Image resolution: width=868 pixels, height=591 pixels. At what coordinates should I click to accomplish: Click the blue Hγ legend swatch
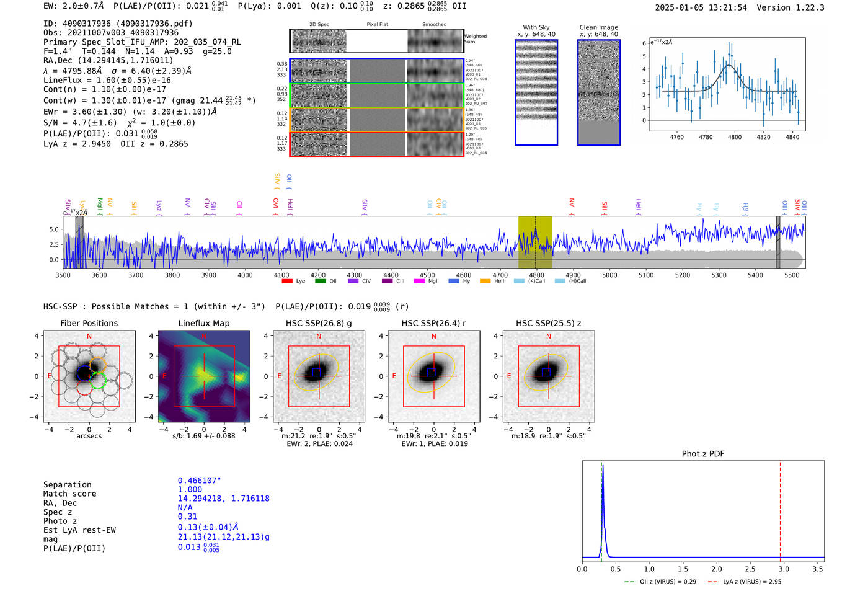tap(454, 281)
